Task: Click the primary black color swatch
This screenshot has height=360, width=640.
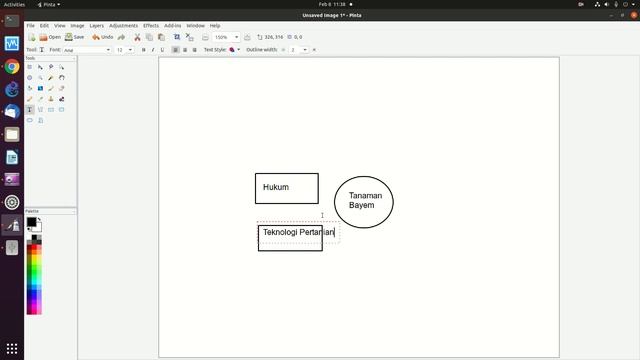Action: coord(31,222)
